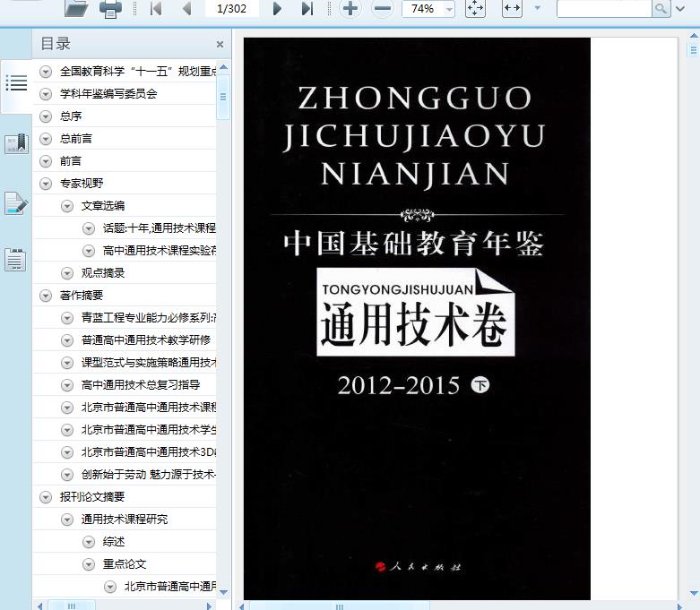Screen dimensions: 700x610
Task: Select the 综述 entry text
Action: pos(114,542)
